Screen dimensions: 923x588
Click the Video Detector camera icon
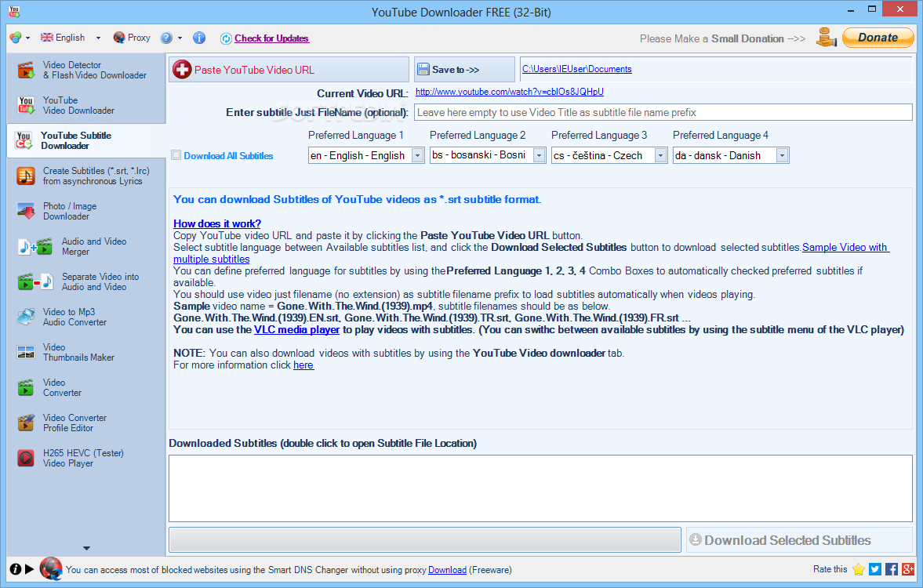click(x=26, y=70)
